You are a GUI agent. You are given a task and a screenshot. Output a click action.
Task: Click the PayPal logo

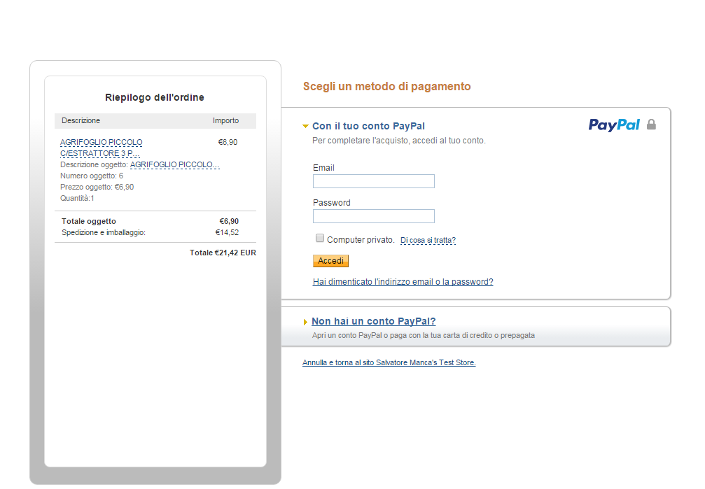click(x=613, y=125)
